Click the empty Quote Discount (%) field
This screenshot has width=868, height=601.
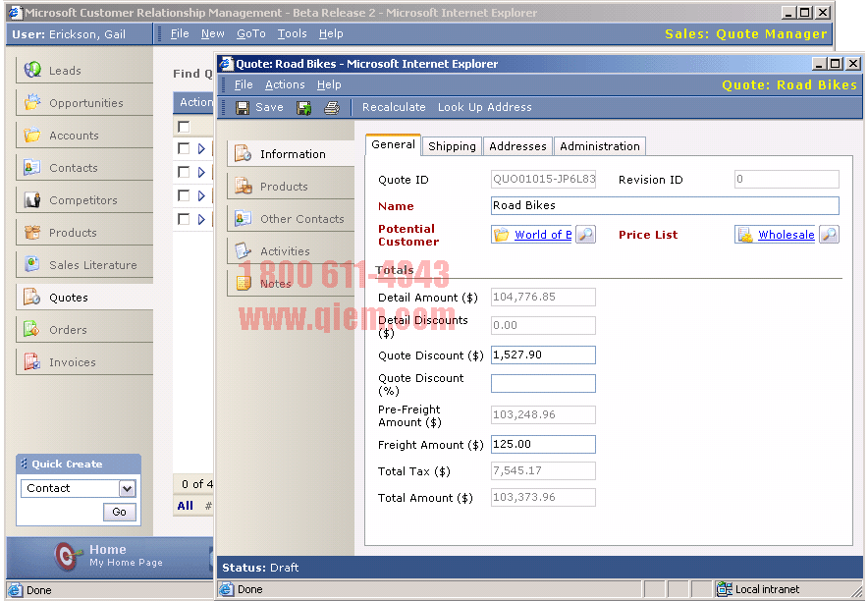coord(543,384)
